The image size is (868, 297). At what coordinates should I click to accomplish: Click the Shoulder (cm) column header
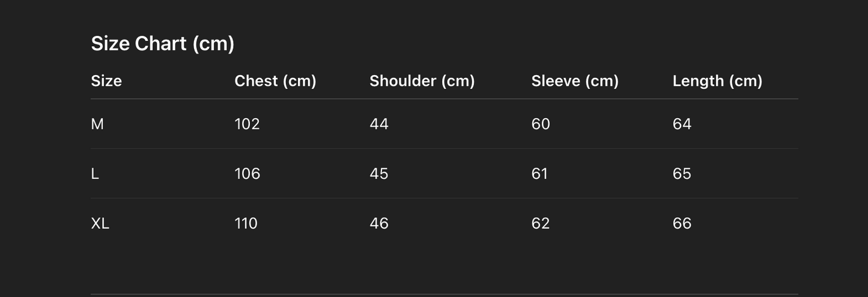click(x=422, y=81)
